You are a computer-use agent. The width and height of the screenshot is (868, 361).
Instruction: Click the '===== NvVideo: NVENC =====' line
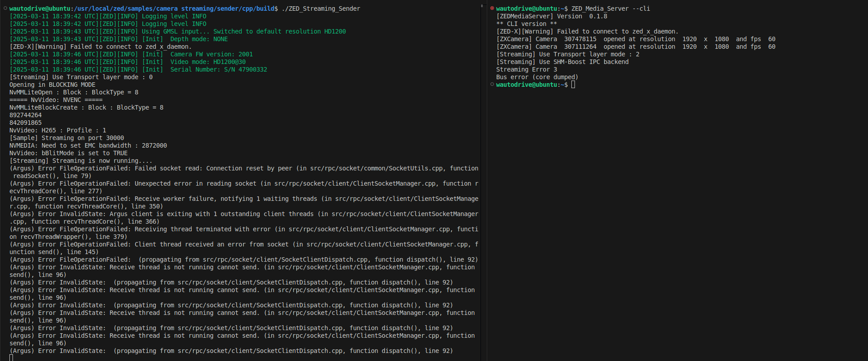point(56,100)
